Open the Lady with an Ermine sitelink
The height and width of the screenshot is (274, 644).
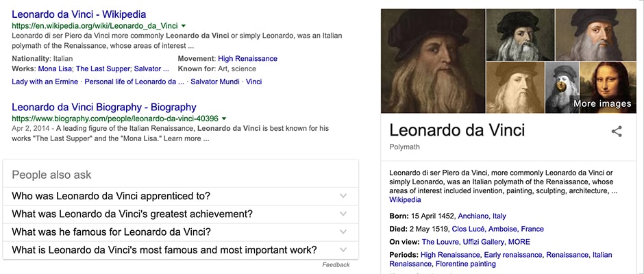(x=45, y=82)
